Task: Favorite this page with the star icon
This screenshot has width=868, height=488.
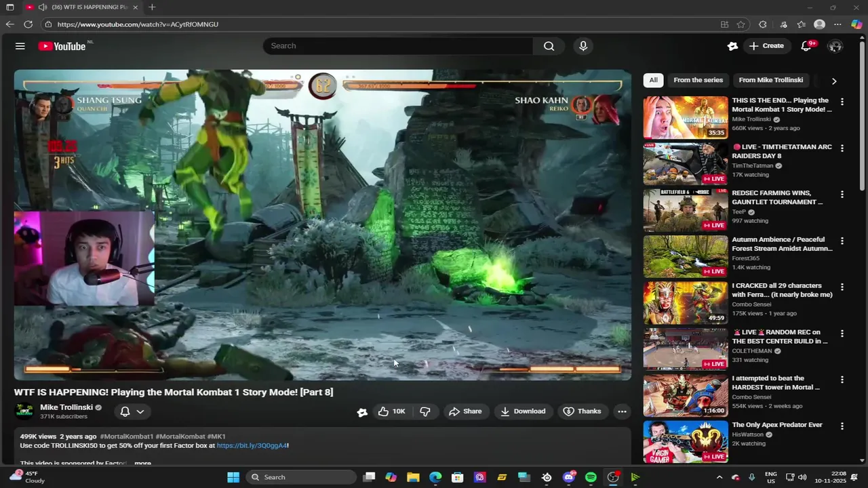Action: tap(741, 24)
